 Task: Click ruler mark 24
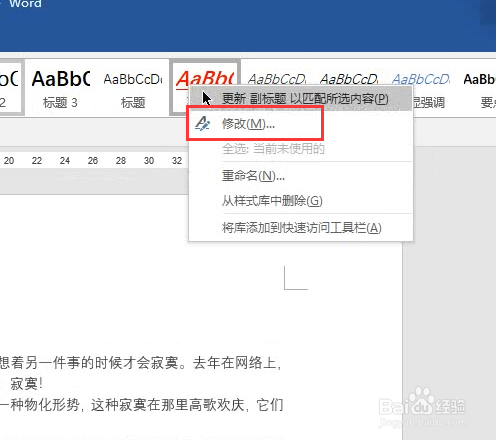(65, 161)
